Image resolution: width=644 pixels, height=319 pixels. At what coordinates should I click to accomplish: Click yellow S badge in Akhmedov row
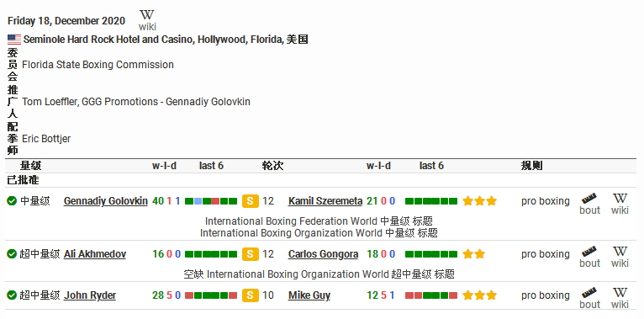click(x=251, y=254)
